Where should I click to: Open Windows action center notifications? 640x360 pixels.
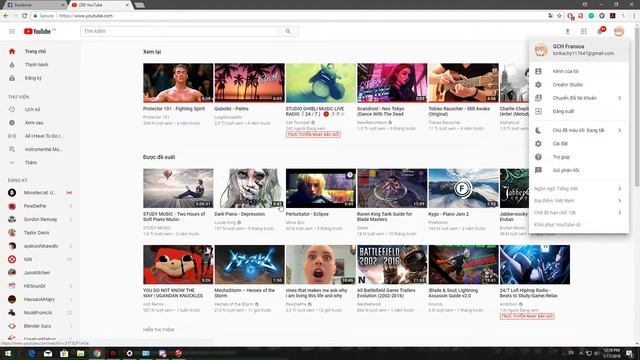point(630,353)
